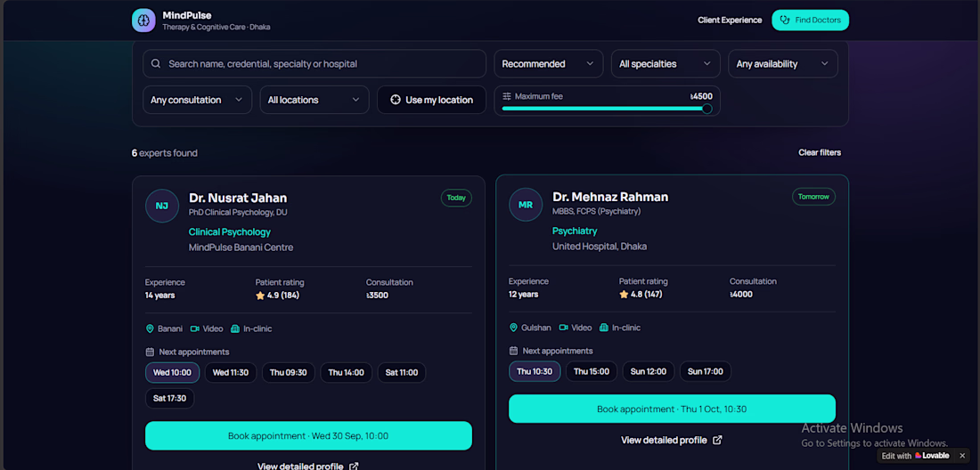
Task: Click the in-clinic building icon in Mehnaz Rahman's card
Action: (x=604, y=328)
